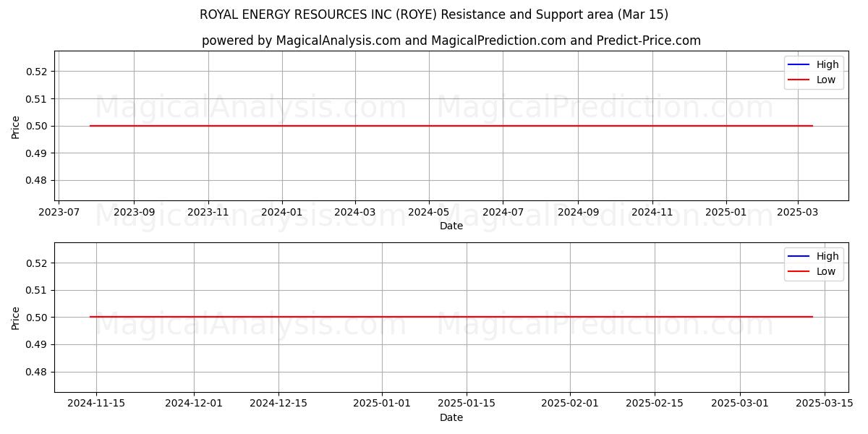Click the 2025-02-15 date tick label
The image size is (868, 434).
pos(655,404)
